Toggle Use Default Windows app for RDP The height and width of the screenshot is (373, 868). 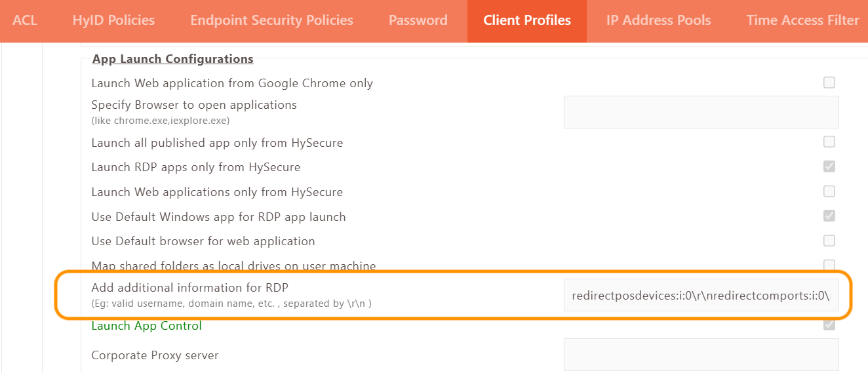(x=829, y=216)
